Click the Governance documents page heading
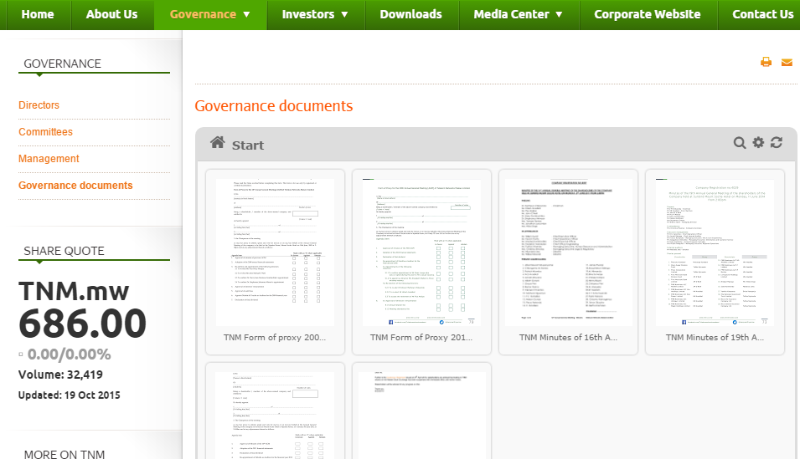This screenshot has height=459, width=800. (273, 106)
